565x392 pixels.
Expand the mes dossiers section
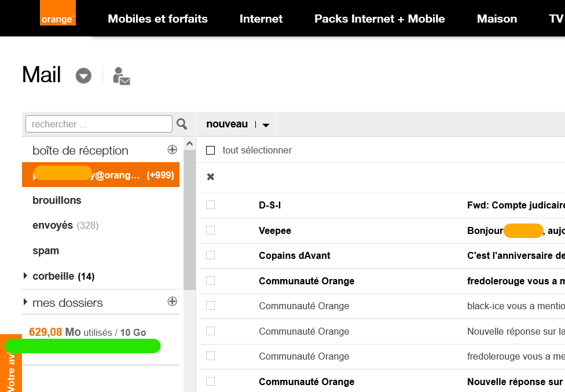[25, 302]
